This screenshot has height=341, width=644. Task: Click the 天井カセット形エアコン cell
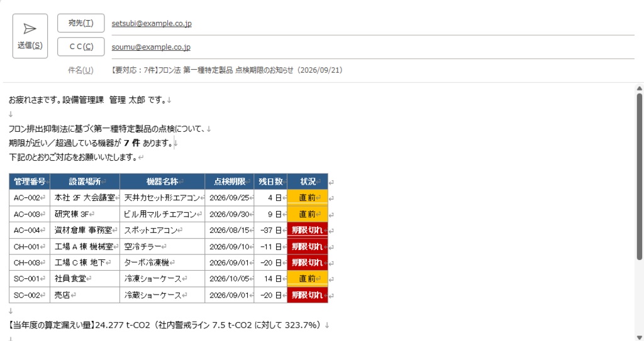162,198
